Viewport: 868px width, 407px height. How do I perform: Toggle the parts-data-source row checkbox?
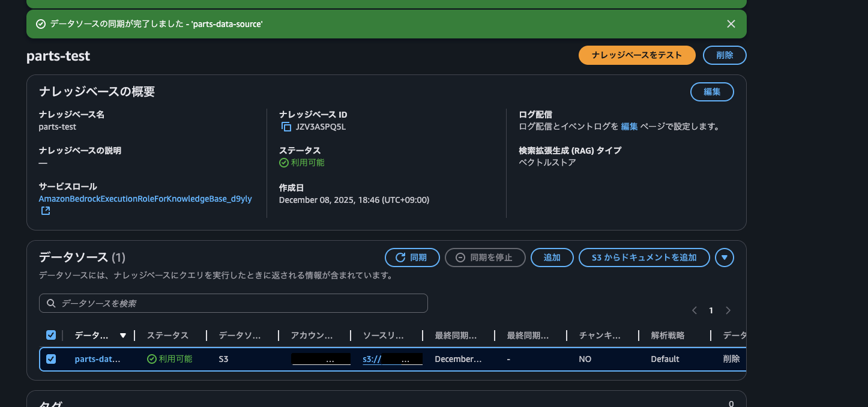pyautogui.click(x=51, y=358)
